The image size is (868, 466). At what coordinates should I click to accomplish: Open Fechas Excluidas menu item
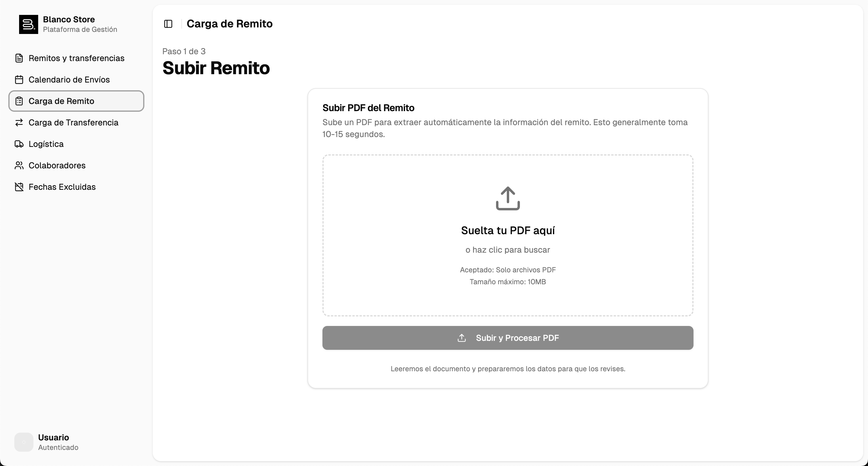[62, 187]
